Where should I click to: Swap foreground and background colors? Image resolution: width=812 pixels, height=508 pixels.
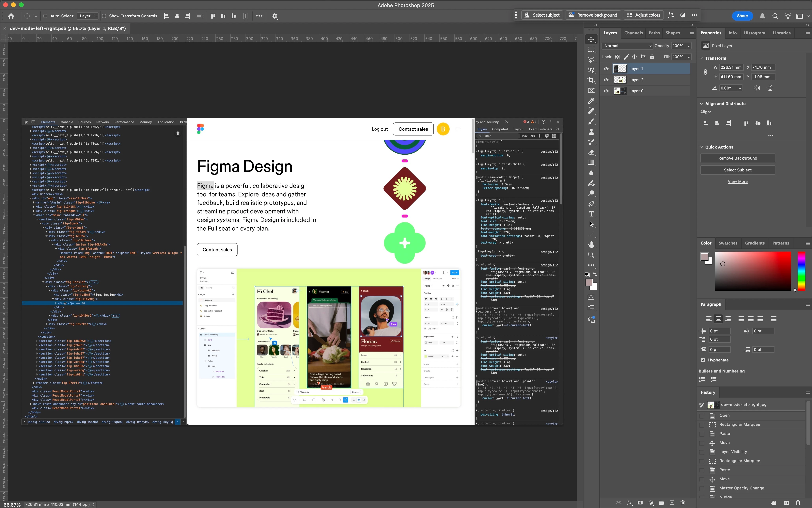(x=595, y=275)
